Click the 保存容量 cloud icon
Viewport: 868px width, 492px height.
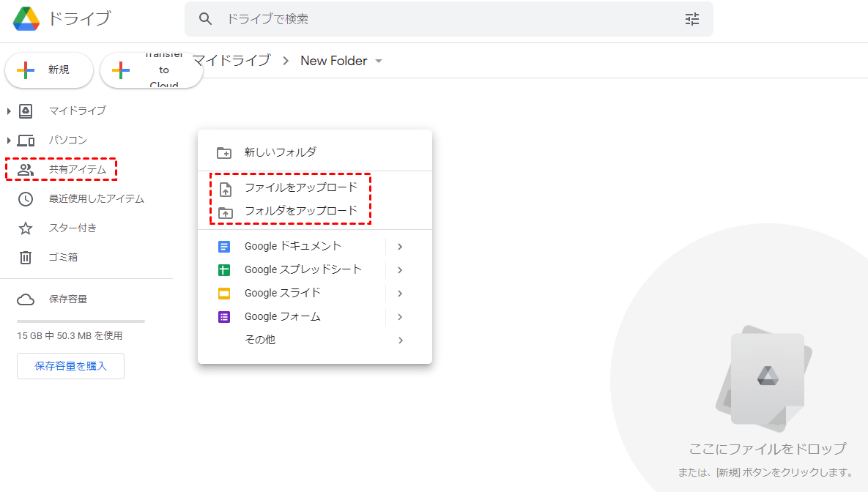pos(26,299)
